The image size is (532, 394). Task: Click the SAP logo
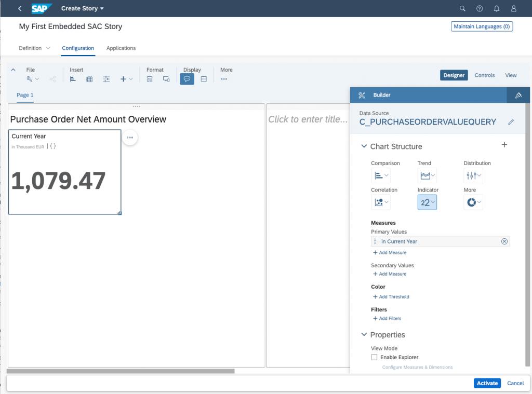pos(42,8)
